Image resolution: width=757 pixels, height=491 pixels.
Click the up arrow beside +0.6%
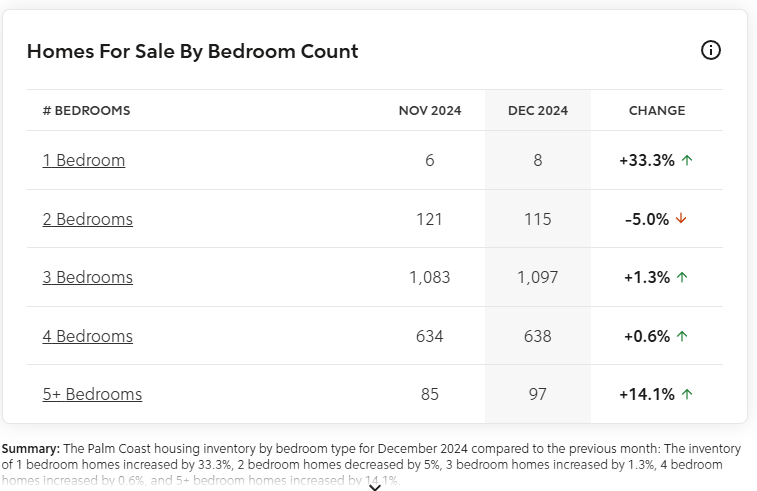click(682, 336)
